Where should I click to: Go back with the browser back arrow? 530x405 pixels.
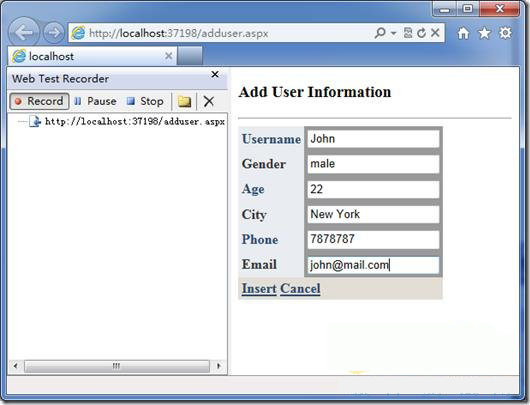click(x=24, y=33)
